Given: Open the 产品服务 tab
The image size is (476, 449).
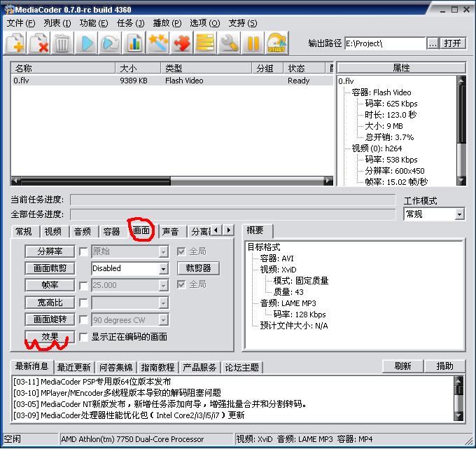Looking at the screenshot, I should [x=199, y=368].
